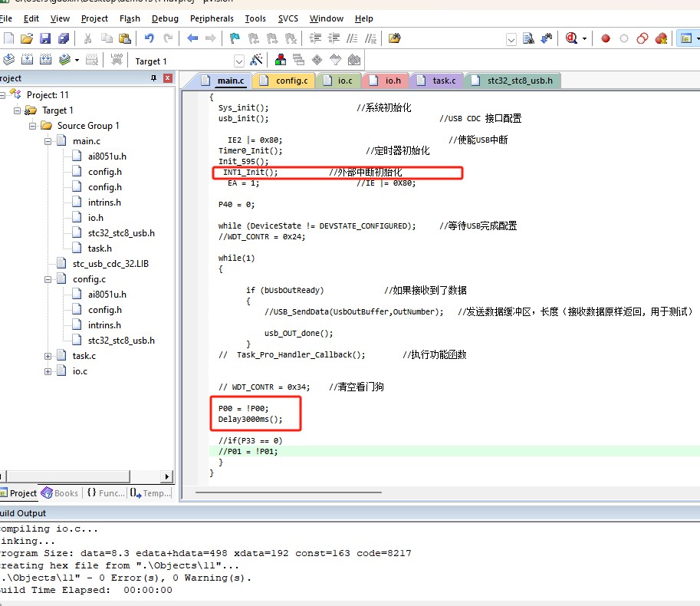Kill all breakpoints
The width and height of the screenshot is (700, 606).
point(661,38)
